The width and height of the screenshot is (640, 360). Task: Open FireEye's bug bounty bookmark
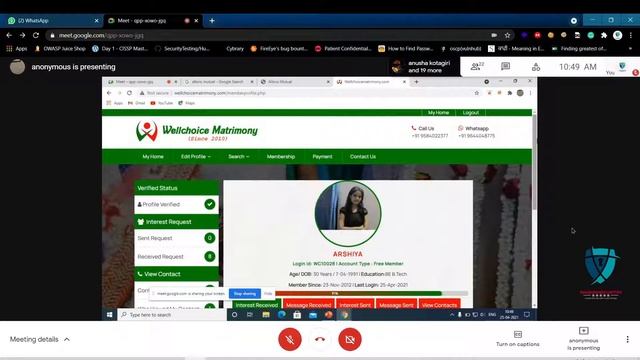(279, 49)
